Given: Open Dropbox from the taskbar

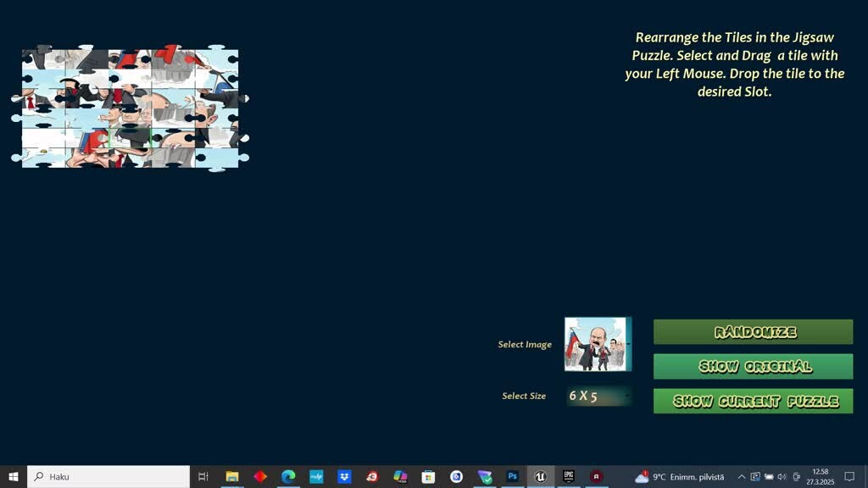Looking at the screenshot, I should click(344, 477).
